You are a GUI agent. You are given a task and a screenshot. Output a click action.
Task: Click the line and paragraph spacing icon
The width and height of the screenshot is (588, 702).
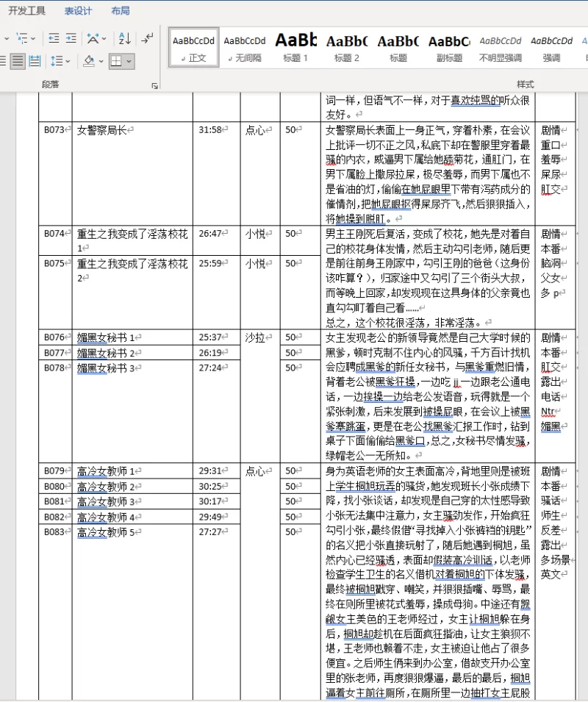(57, 62)
